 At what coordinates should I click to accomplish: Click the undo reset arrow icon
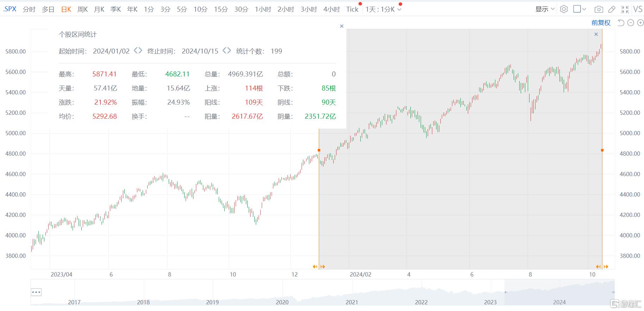pyautogui.click(x=621, y=23)
